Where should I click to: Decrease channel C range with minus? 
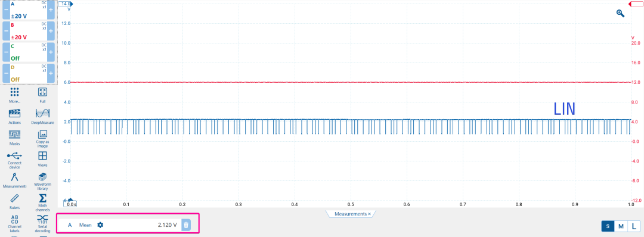pos(6,52)
